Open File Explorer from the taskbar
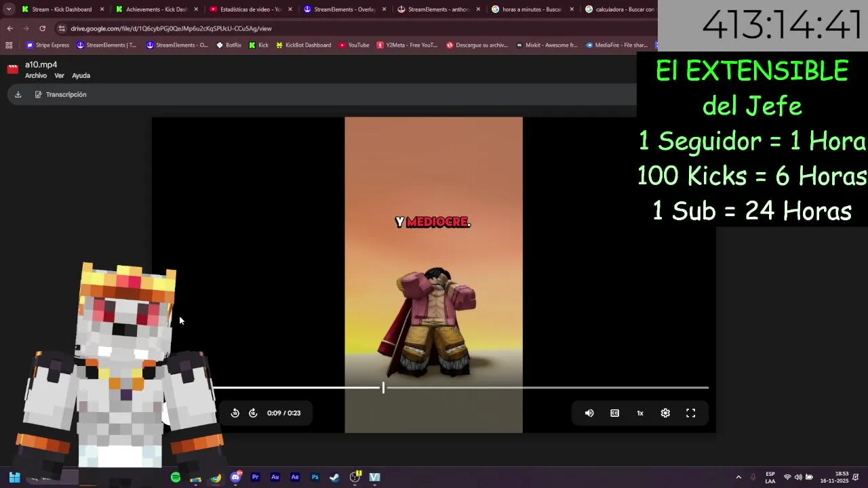Screen dimensions: 868x488 [x=195, y=477]
